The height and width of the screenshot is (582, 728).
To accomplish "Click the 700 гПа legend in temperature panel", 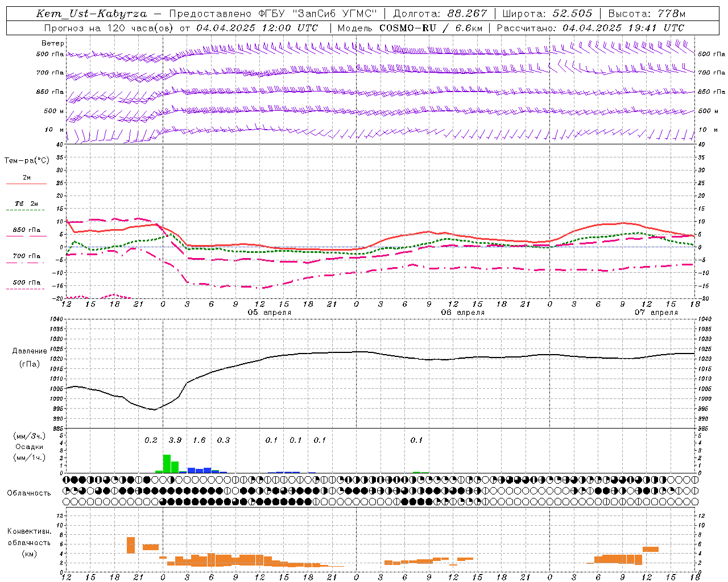I will coord(26,256).
